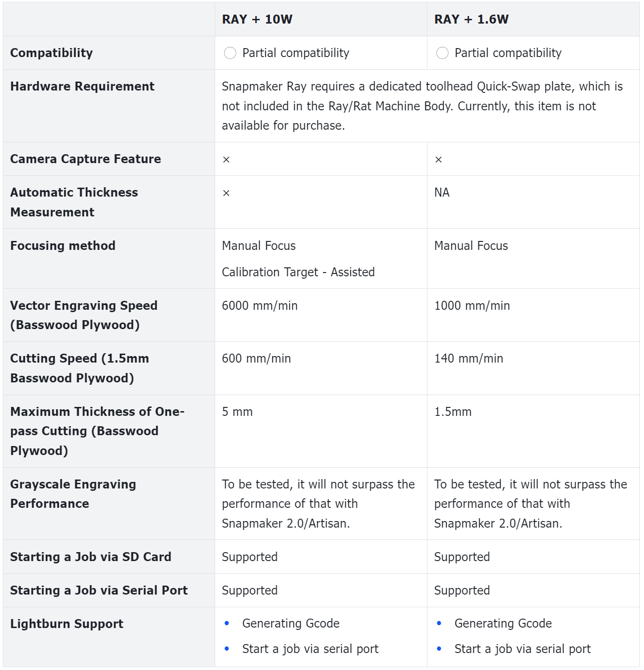Click the 5 mm maximum thickness value
Image resolution: width=644 pixels, height=670 pixels.
tap(237, 412)
